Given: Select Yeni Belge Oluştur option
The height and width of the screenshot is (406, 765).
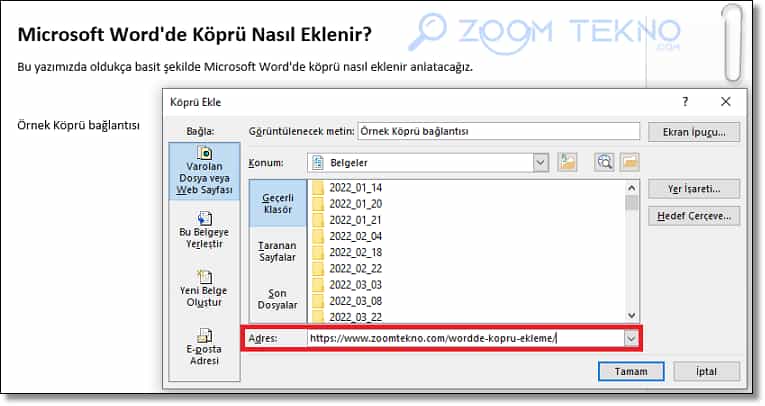Looking at the screenshot, I should [x=204, y=289].
